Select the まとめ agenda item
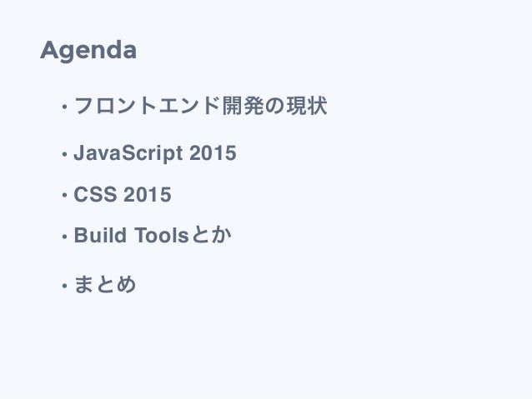 point(105,284)
